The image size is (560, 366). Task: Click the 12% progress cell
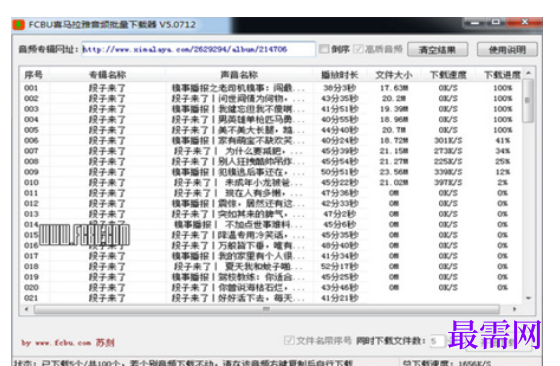tap(502, 172)
